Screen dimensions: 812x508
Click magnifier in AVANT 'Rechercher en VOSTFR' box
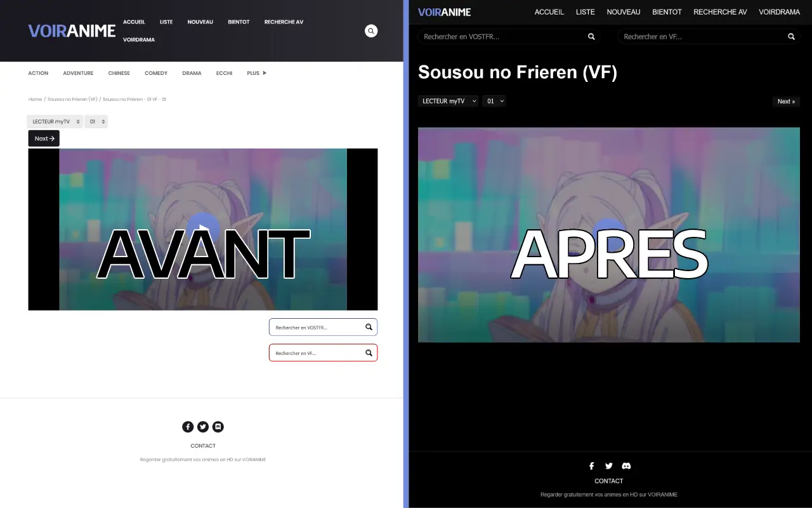tap(369, 327)
